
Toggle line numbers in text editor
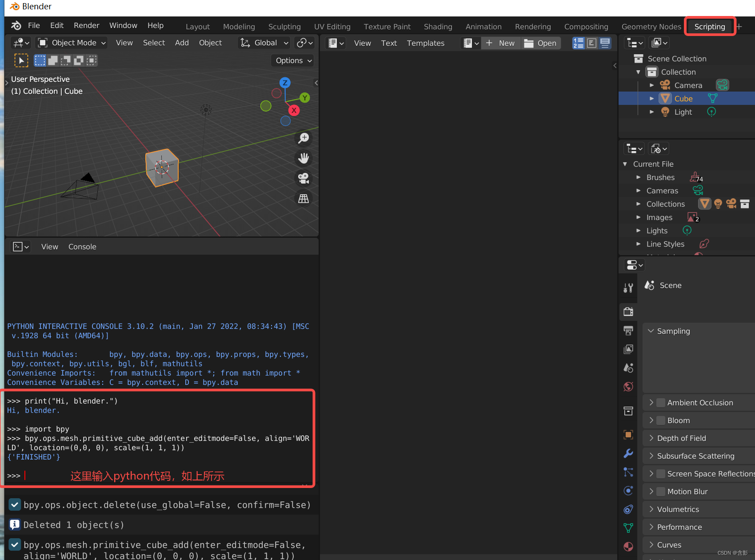[579, 43]
